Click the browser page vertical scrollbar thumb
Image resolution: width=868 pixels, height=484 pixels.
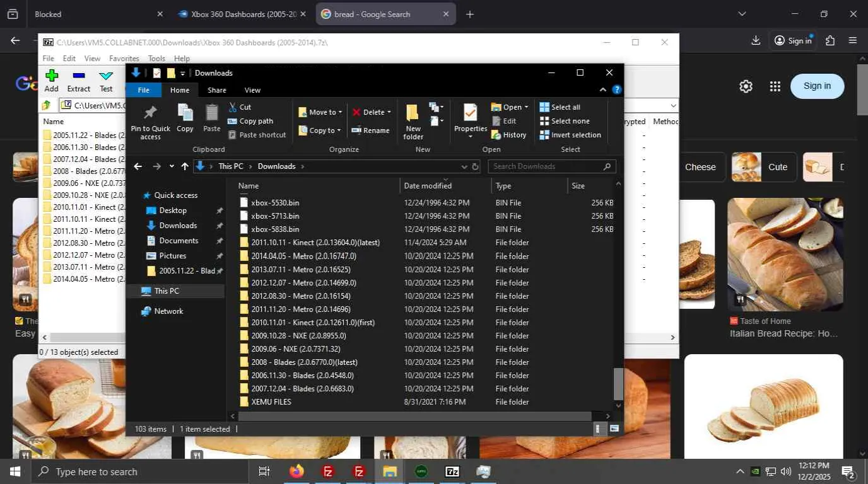(x=862, y=89)
